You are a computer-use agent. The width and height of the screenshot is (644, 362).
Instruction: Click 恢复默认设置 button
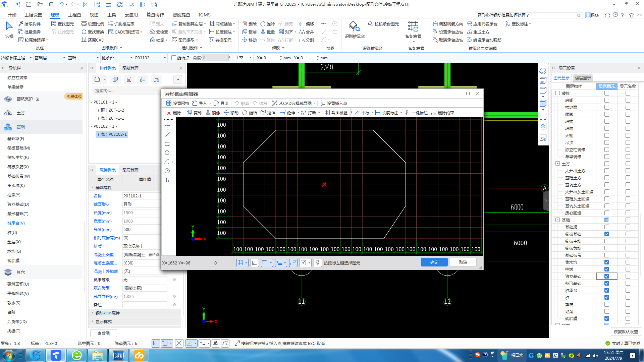pos(626,331)
